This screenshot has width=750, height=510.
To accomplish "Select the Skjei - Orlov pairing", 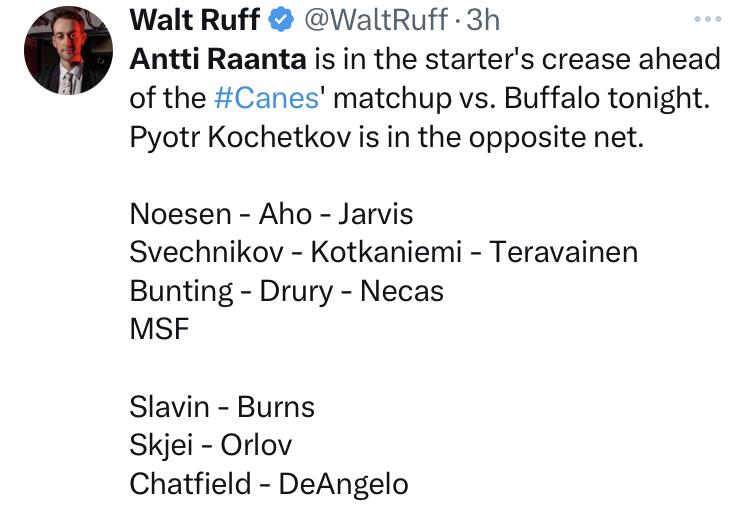I will (x=210, y=446).
